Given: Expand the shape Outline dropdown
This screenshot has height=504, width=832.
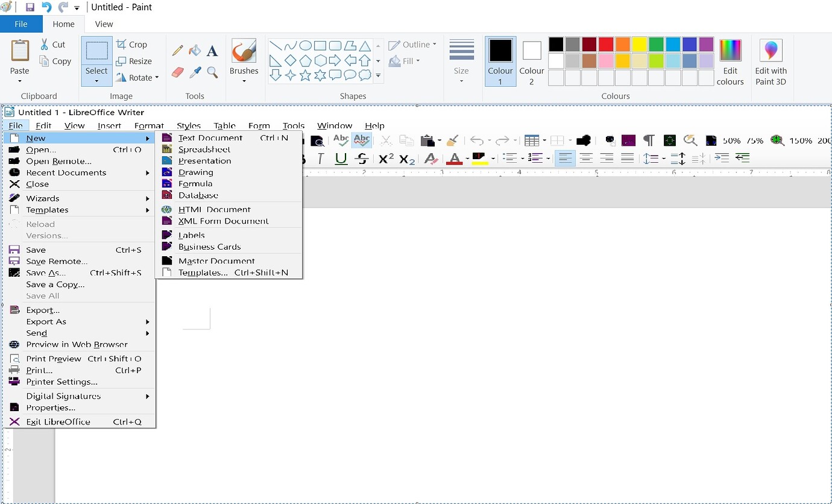Looking at the screenshot, I should 412,45.
